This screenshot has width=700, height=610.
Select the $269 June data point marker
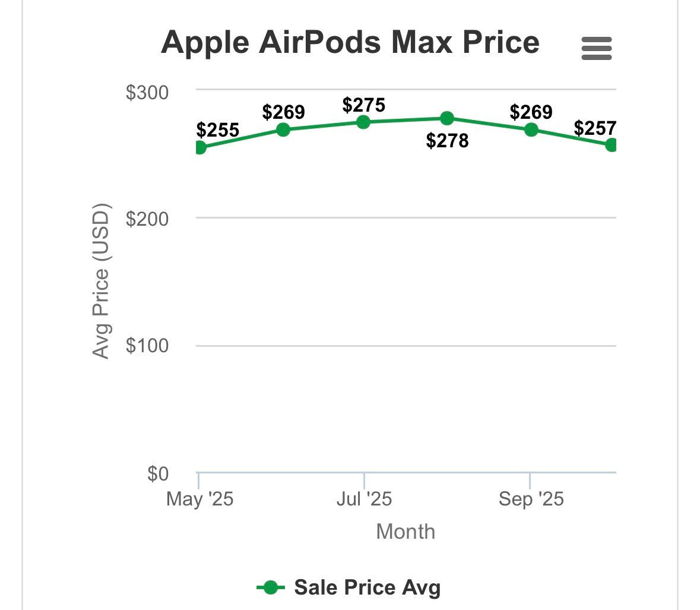283,129
